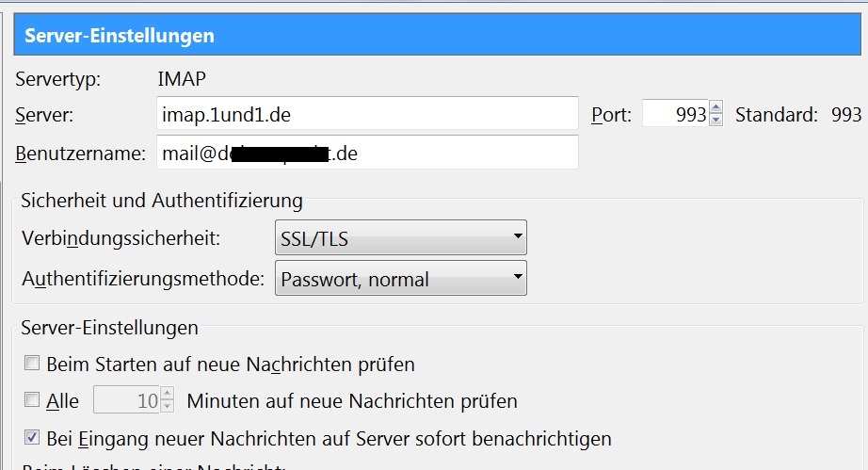Increase the Port value with up arrow

(716, 108)
